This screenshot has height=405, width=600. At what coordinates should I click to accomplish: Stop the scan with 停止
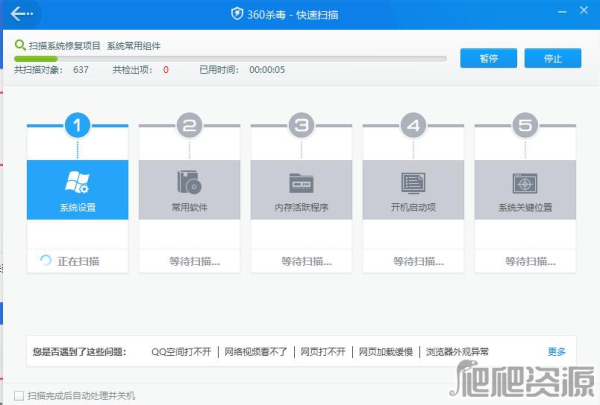553,58
